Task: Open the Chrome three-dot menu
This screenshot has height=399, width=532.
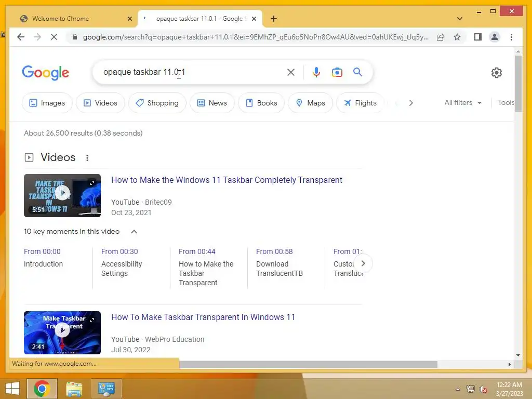Action: click(x=511, y=37)
